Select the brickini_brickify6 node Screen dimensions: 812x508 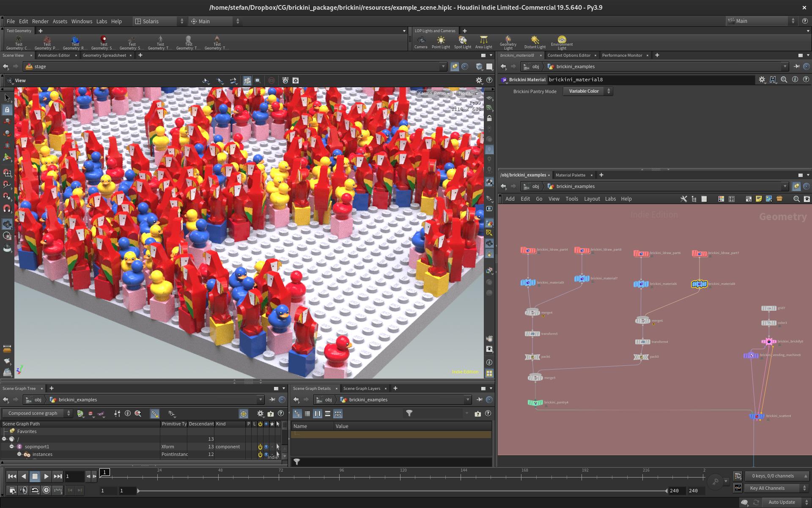point(768,341)
